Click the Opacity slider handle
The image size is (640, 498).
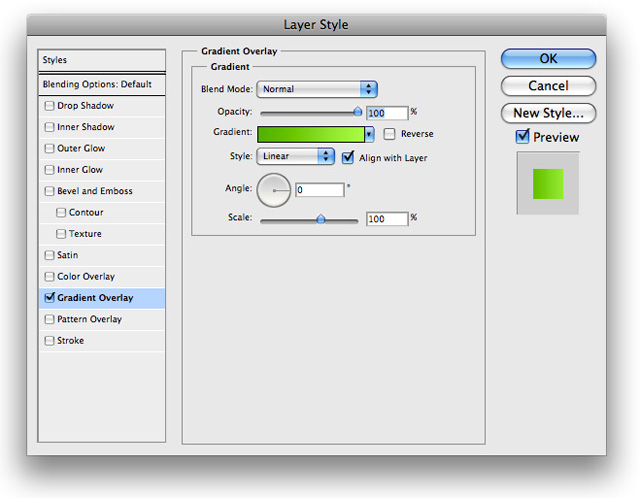tap(358, 111)
